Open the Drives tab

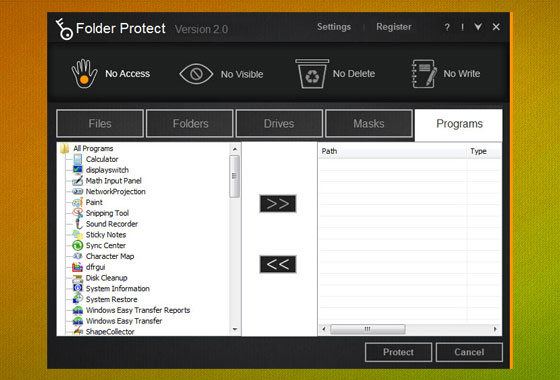pos(279,124)
